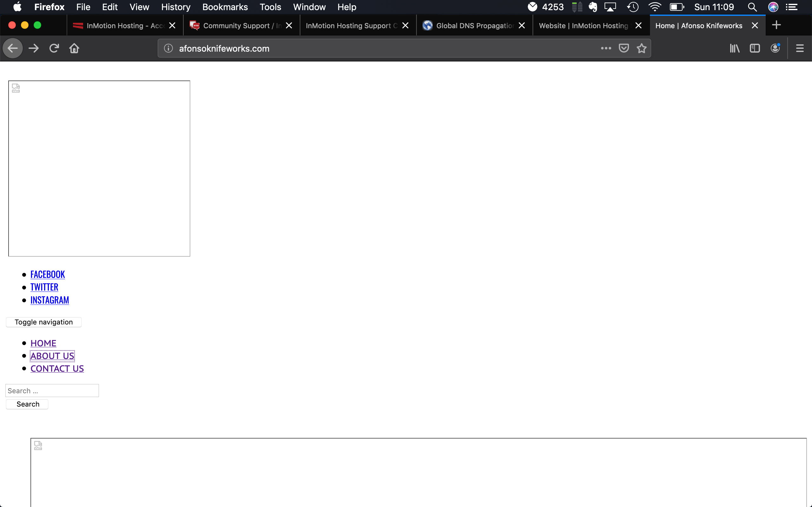Image resolution: width=812 pixels, height=507 pixels.
Task: Save page to Pocket icon
Action: 623,48
